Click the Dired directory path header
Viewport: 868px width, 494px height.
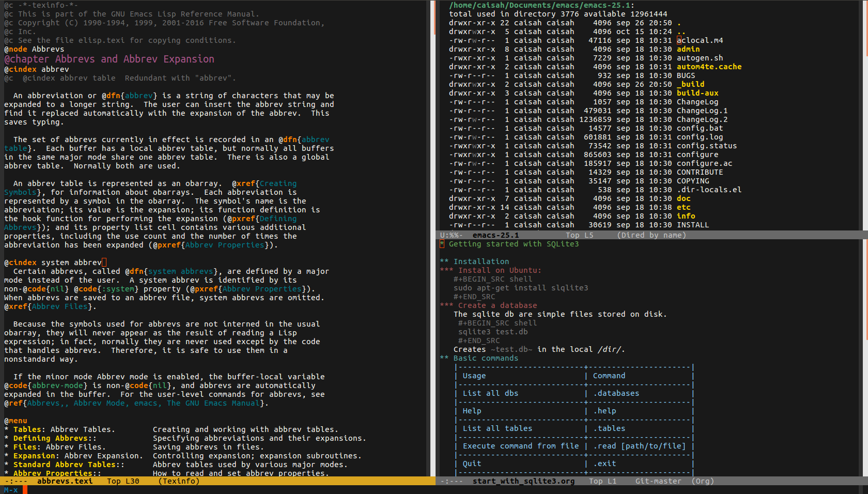541,5
